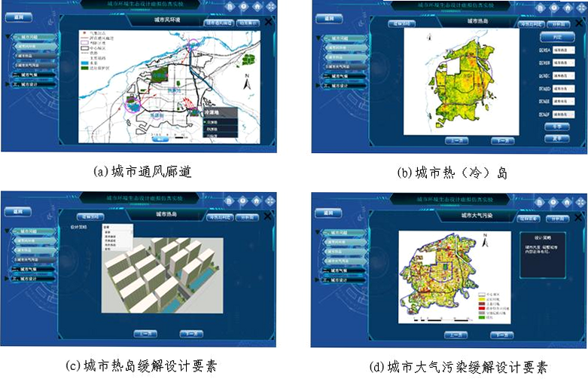Open the 区域D dropdown in panel (b)

click(563, 89)
